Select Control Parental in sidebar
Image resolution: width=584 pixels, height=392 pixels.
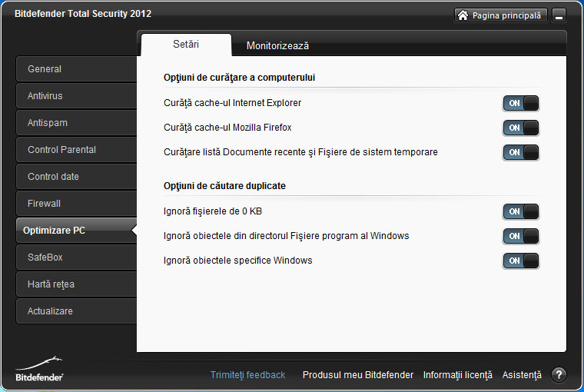tap(75, 150)
